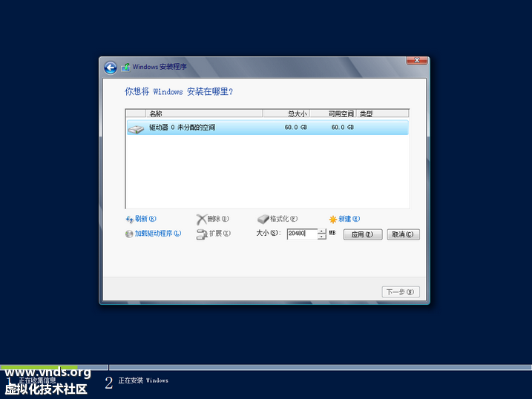This screenshot has width=532, height=399.
Task: Click the 可用空间 column header
Action: (x=333, y=113)
